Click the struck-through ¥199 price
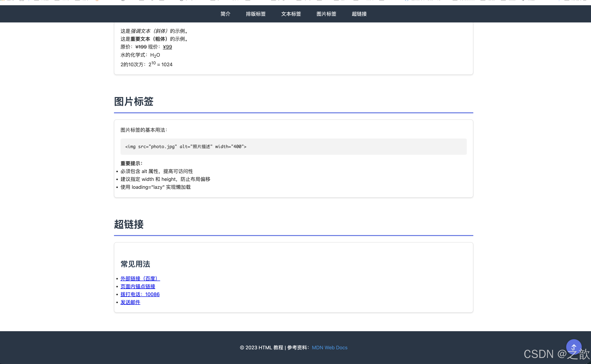This screenshot has width=591, height=364. (141, 47)
